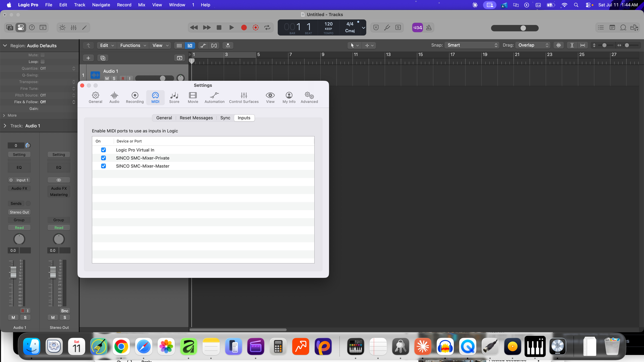Image resolution: width=644 pixels, height=362 pixels.
Task: Uncheck SINCO SMC-Mixer-Master input
Action: pyautogui.click(x=103, y=166)
